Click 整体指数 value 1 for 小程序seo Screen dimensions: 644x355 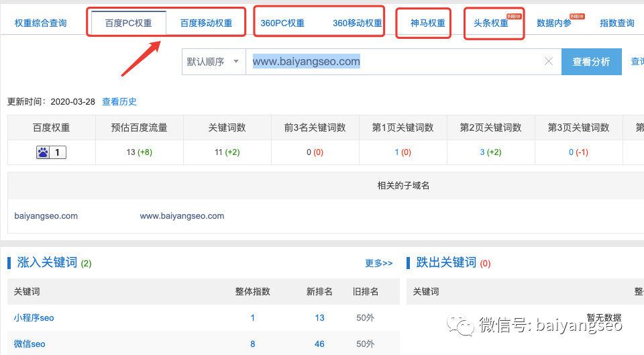point(253,317)
